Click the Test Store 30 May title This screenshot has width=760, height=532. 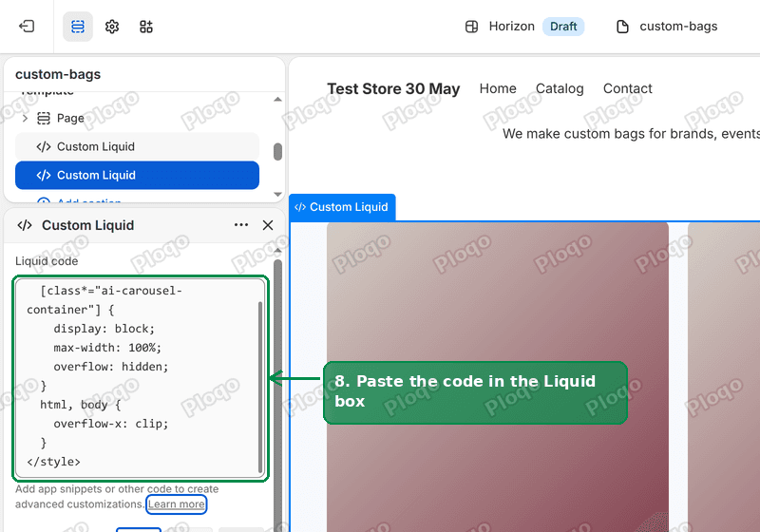tap(393, 88)
